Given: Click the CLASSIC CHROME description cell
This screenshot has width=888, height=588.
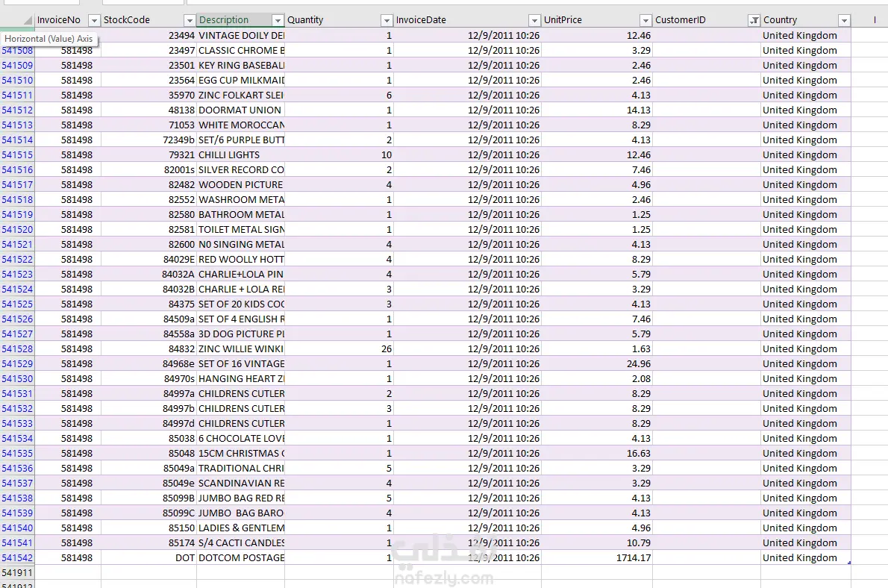Looking at the screenshot, I should coord(241,51).
